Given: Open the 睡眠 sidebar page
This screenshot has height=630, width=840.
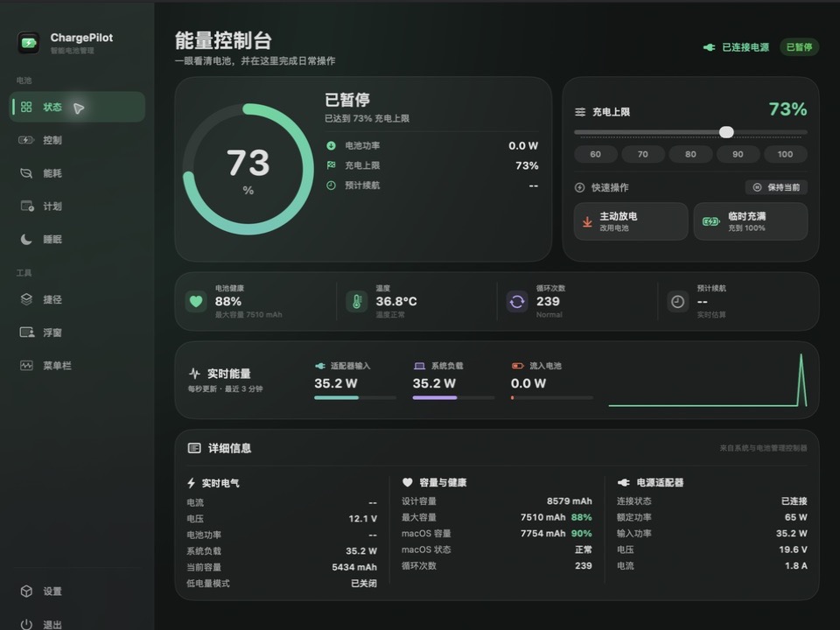Looking at the screenshot, I should 77,240.
